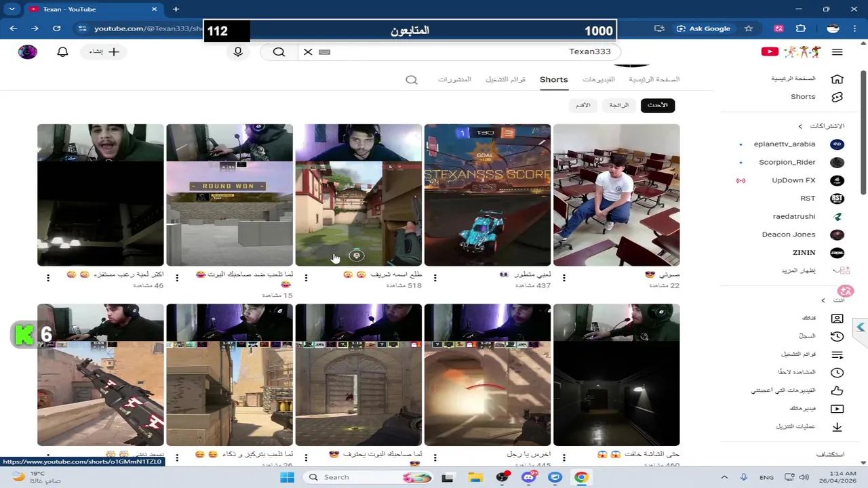The height and width of the screenshot is (488, 868).
Task: Open عمليات التنزيل downloads
Action: coord(808,426)
